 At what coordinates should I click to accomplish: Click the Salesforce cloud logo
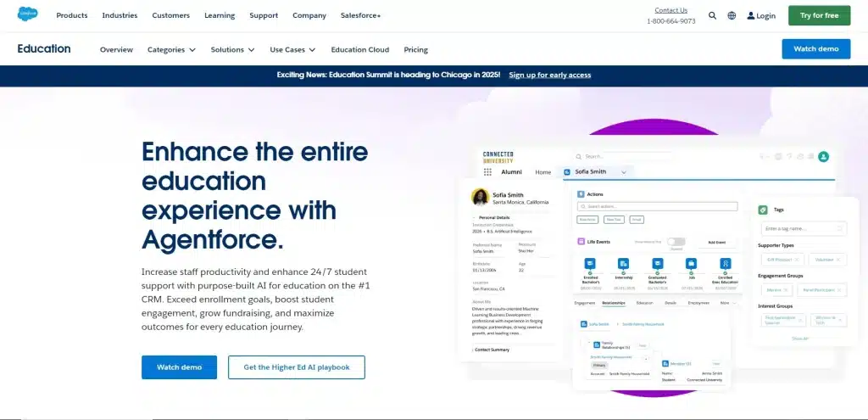tap(28, 14)
